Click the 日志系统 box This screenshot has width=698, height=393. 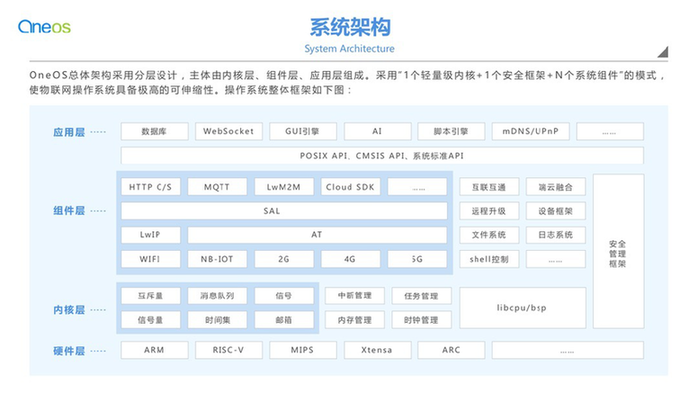point(556,235)
